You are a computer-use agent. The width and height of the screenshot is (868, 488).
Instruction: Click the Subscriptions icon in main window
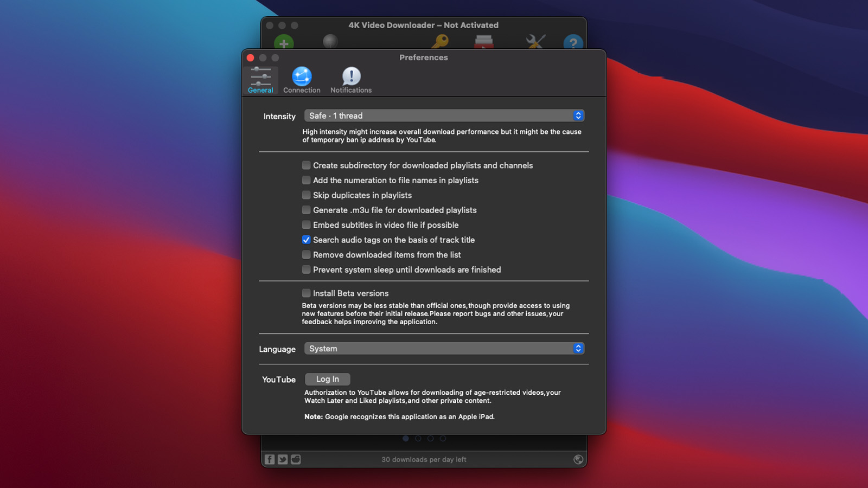click(x=484, y=42)
